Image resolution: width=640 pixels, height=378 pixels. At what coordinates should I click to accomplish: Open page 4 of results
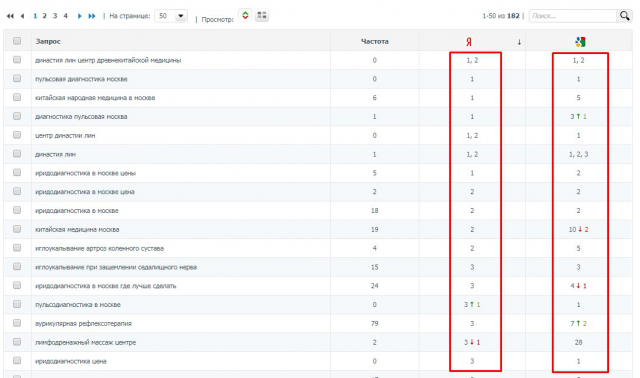[x=65, y=16]
